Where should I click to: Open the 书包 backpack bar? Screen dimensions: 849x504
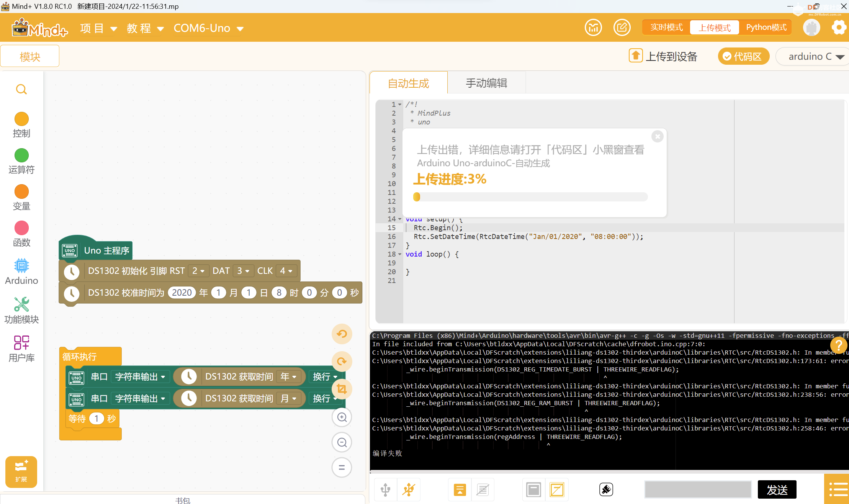[183, 500]
